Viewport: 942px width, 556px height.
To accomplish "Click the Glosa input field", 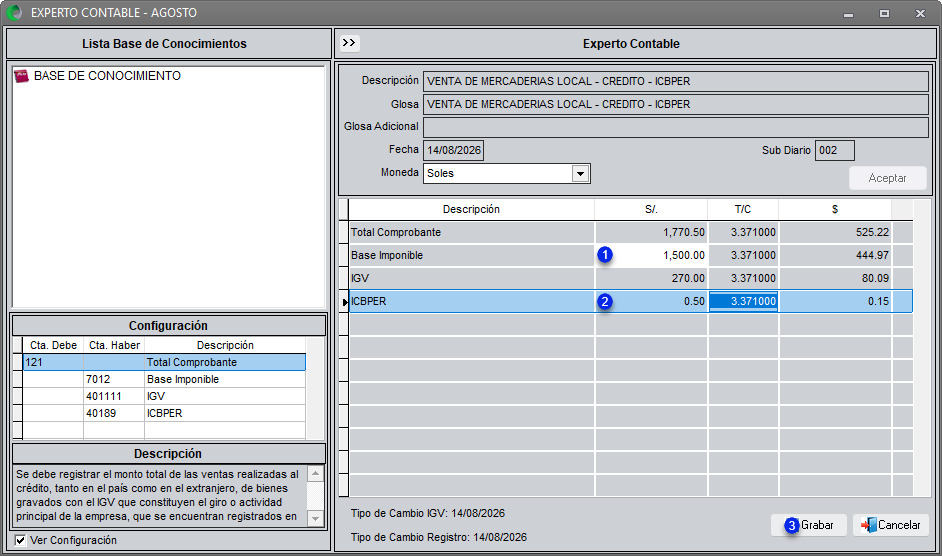I will point(676,104).
